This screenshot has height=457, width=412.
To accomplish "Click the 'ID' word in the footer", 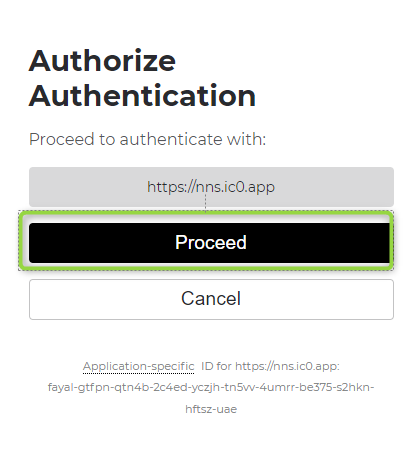I will click(207, 366).
